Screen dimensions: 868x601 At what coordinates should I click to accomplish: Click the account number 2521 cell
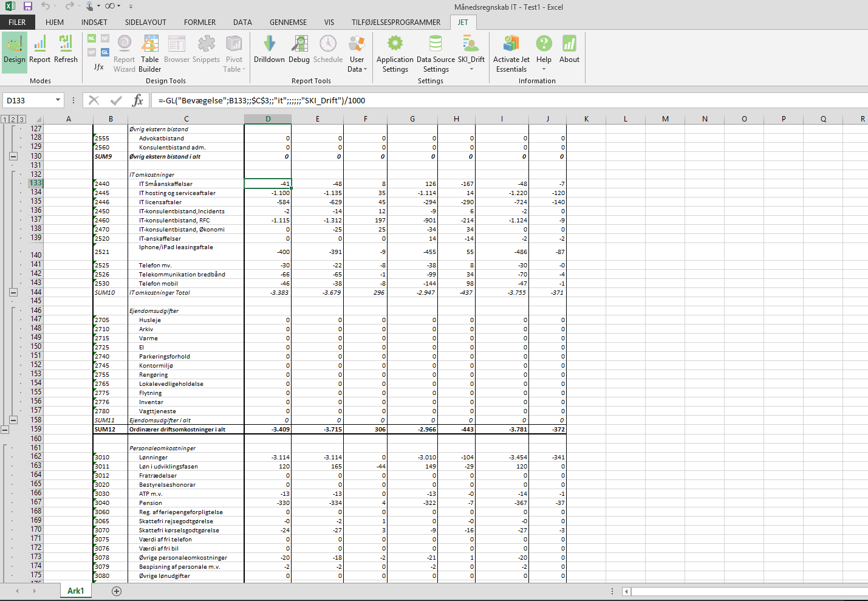click(111, 252)
